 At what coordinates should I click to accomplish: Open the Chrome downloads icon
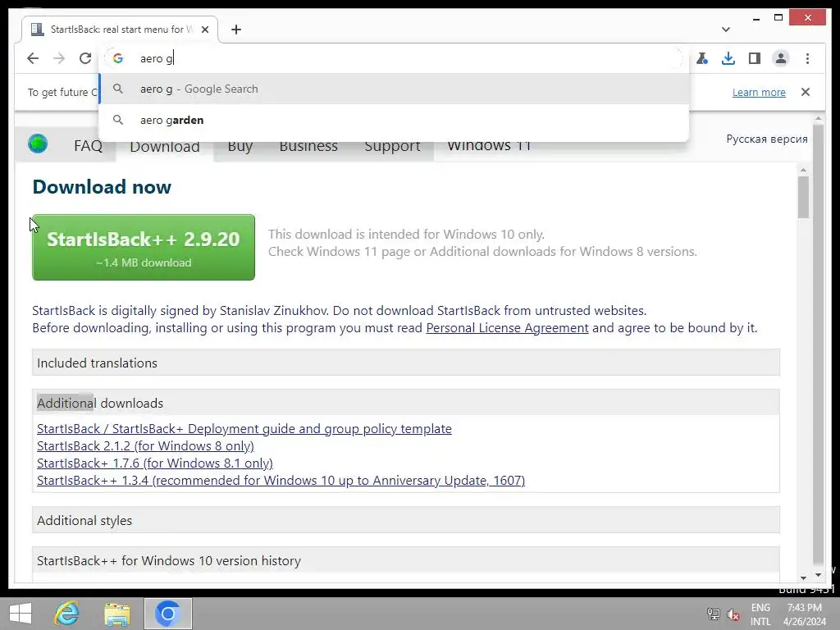click(728, 58)
